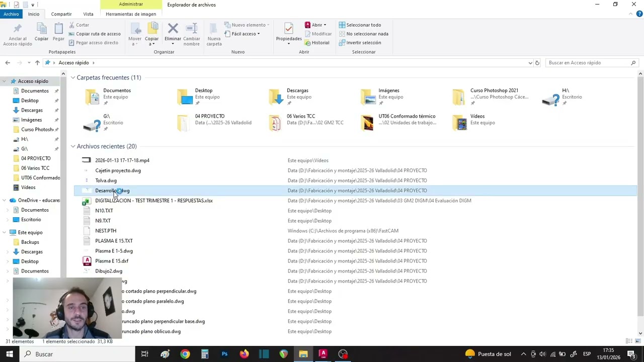This screenshot has width=644, height=362.
Task: Click Pegar acceso directo in ribbon
Action: point(94,43)
